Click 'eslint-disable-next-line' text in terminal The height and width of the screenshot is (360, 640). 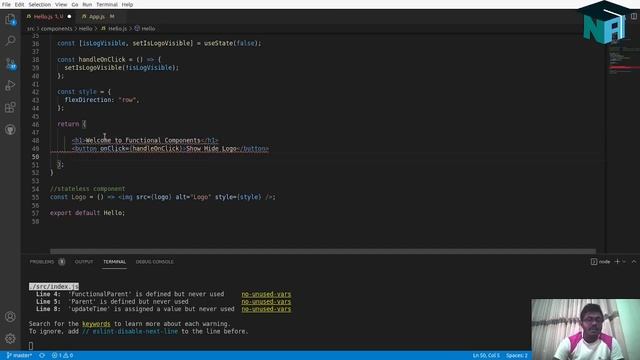tap(135, 331)
